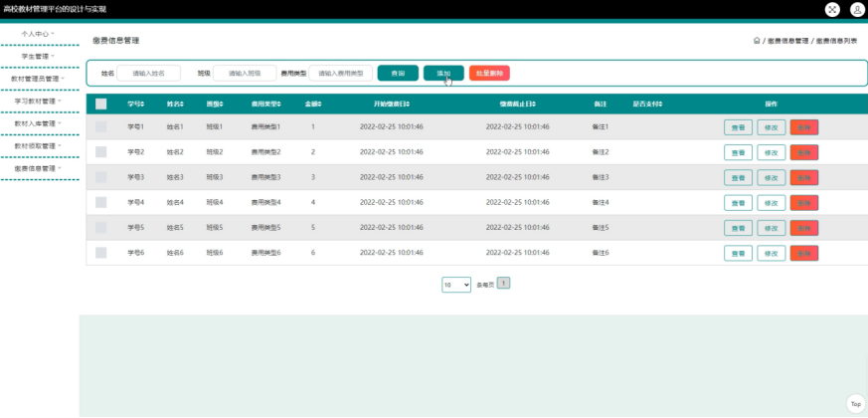Edit the 学号3 row
This screenshot has width=868, height=418.
[772, 178]
